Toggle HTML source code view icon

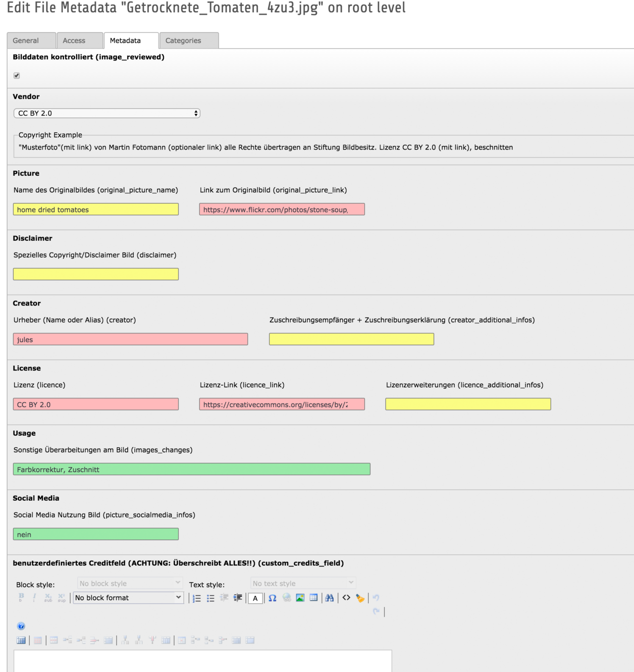(x=346, y=598)
